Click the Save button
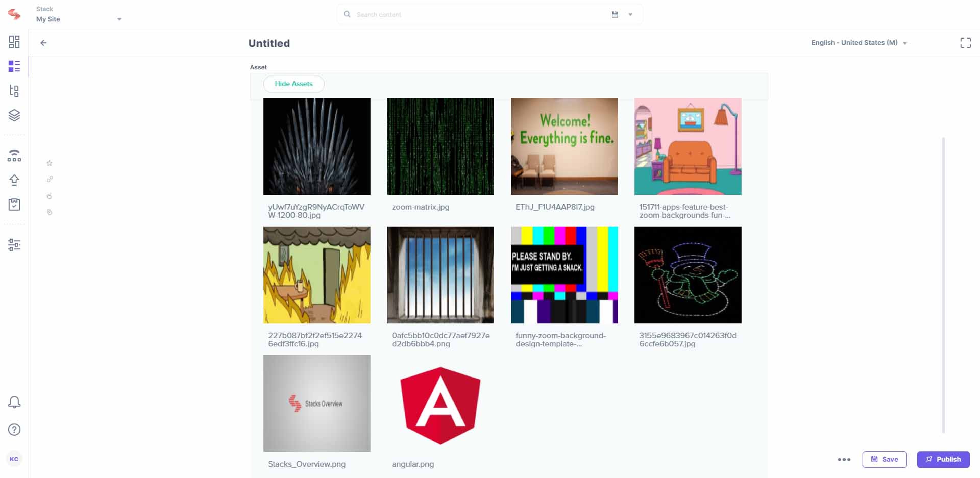Image resolution: width=980 pixels, height=478 pixels. click(x=884, y=459)
